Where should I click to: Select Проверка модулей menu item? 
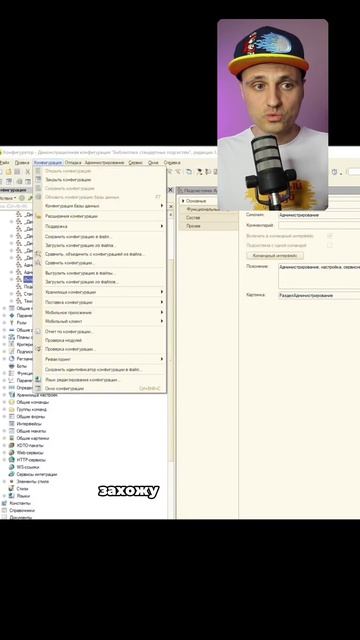pos(100,340)
